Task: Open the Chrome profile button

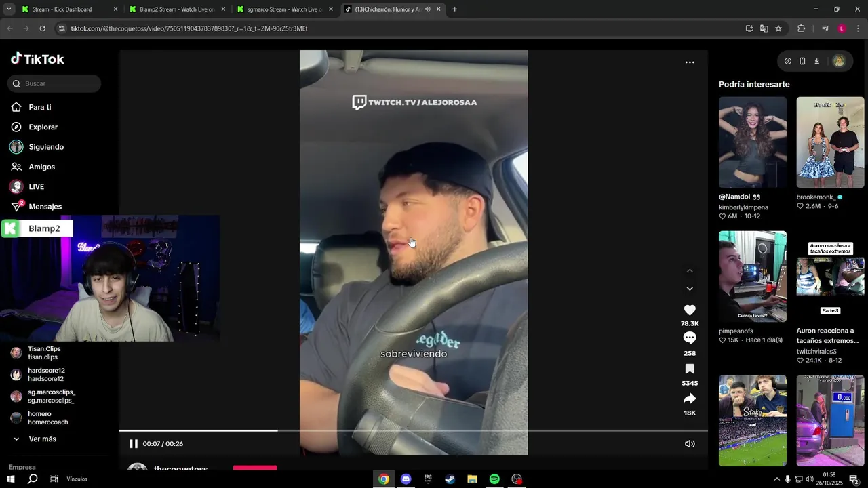Action: pos(842,28)
